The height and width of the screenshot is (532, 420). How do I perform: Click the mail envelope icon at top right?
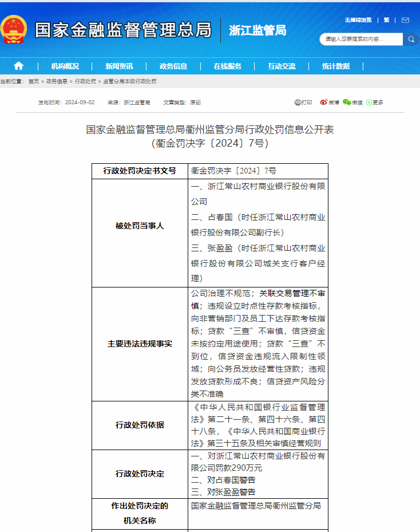click(405, 19)
